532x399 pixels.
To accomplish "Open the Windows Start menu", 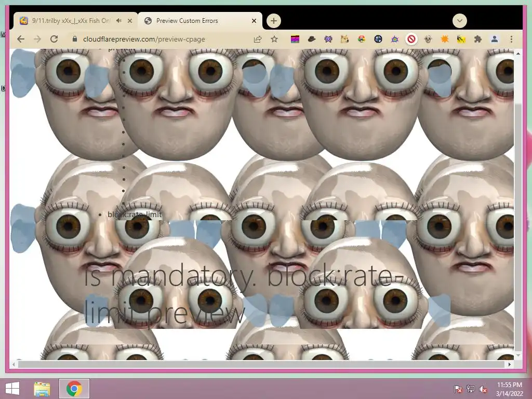I will coord(12,389).
